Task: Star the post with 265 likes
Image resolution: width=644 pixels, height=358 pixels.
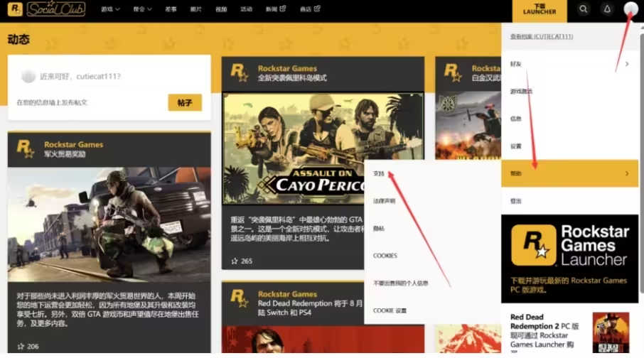Action: (235, 261)
